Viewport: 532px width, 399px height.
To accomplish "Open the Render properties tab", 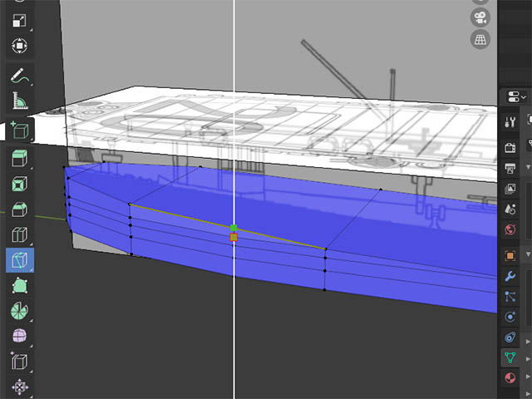I will 510,147.
